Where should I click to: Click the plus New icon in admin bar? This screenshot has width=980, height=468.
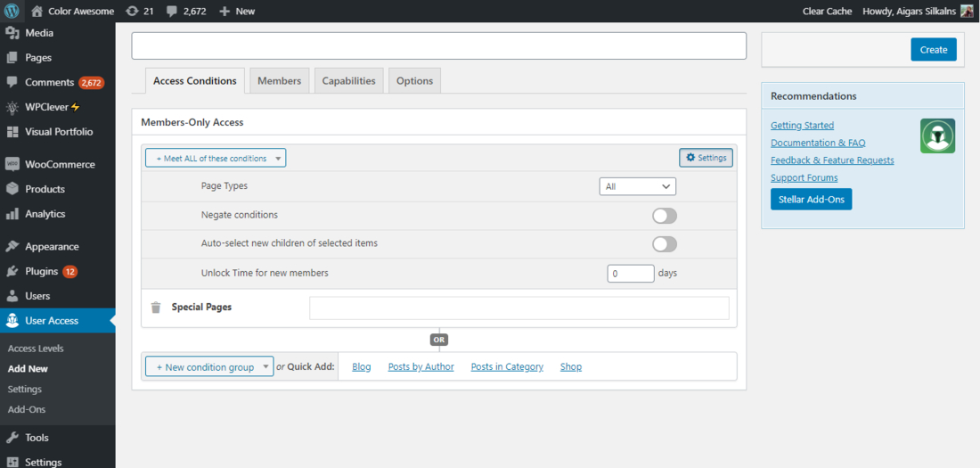click(225, 12)
